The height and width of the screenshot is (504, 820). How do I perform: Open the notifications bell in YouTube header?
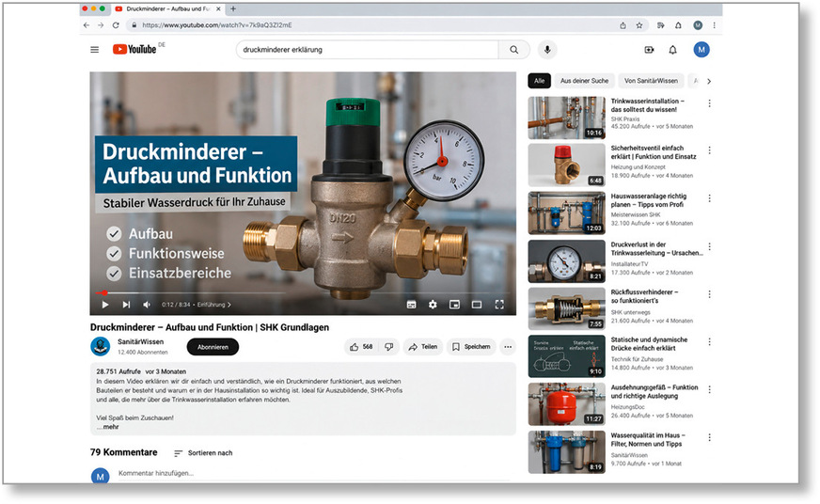pyautogui.click(x=672, y=50)
